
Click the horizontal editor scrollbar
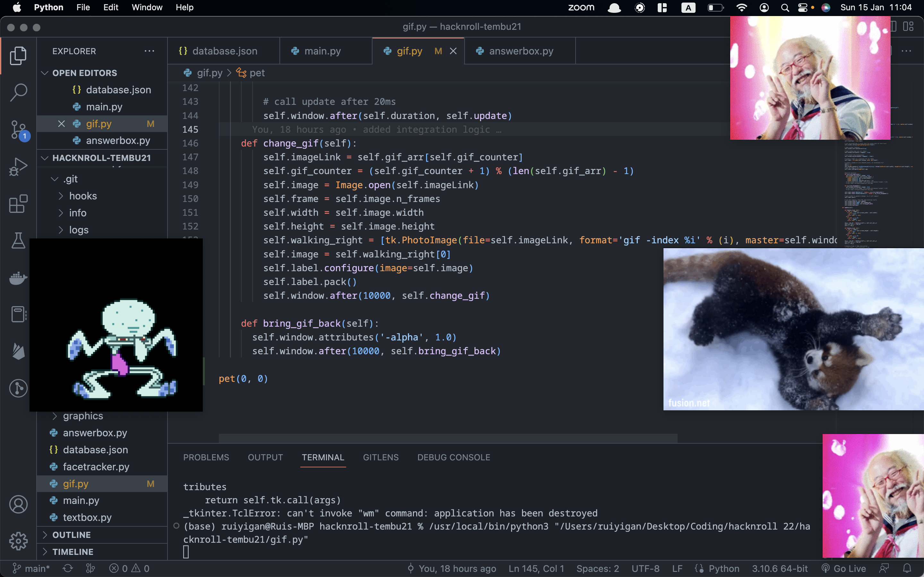(448, 438)
